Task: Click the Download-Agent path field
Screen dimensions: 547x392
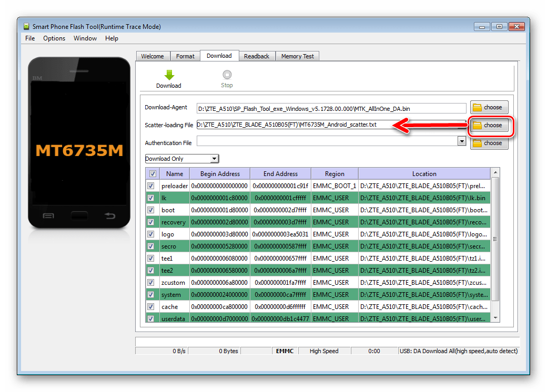Action: click(331, 108)
